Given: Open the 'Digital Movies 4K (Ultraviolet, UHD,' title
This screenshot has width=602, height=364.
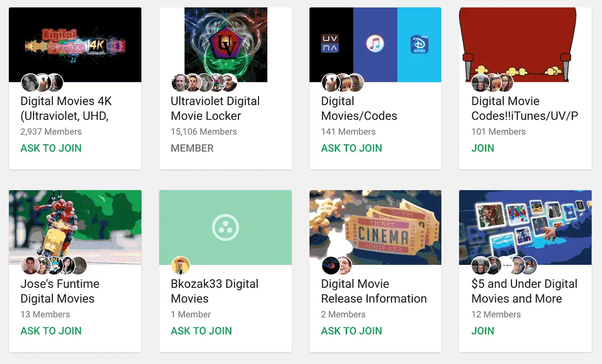Looking at the screenshot, I should click(x=66, y=108).
